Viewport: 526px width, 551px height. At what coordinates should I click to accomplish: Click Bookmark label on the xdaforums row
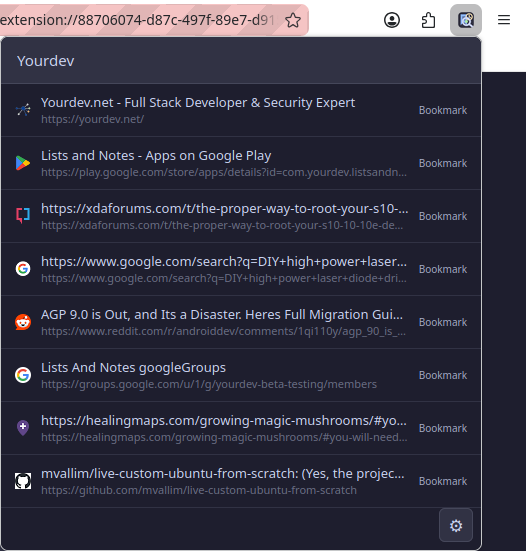pos(443,216)
